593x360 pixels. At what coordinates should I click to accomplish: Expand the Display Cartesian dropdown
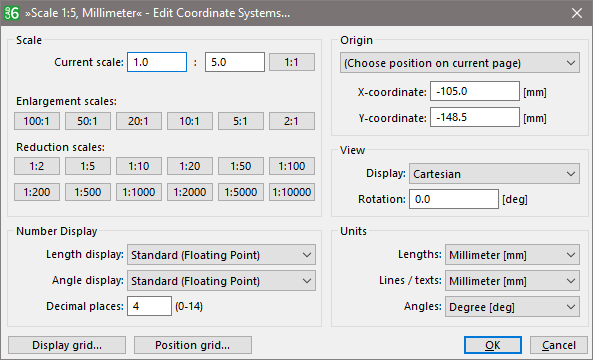click(x=494, y=174)
